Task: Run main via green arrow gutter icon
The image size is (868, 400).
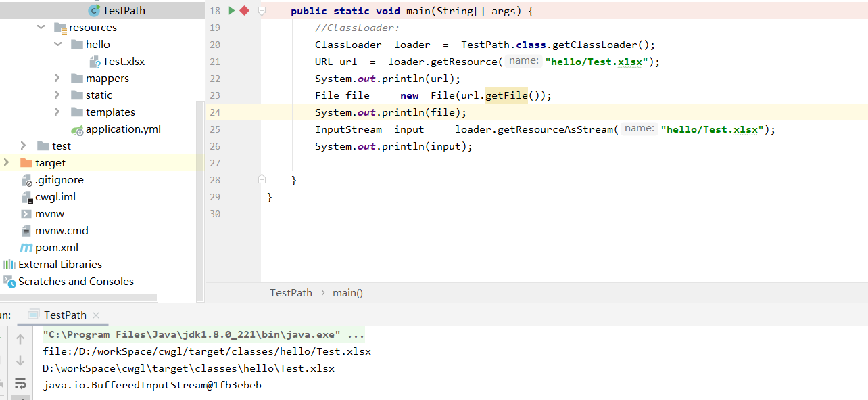Action: 231,10
